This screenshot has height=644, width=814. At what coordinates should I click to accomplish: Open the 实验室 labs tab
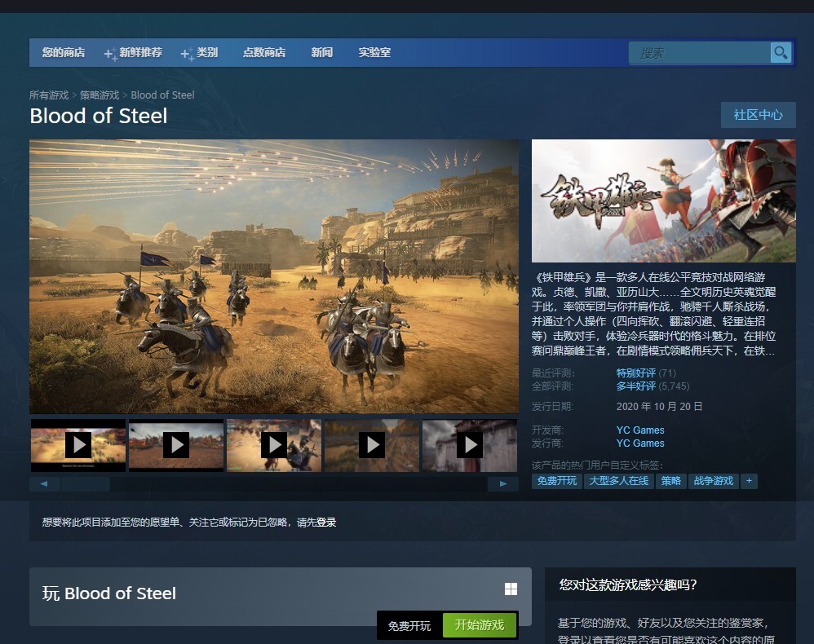(374, 52)
